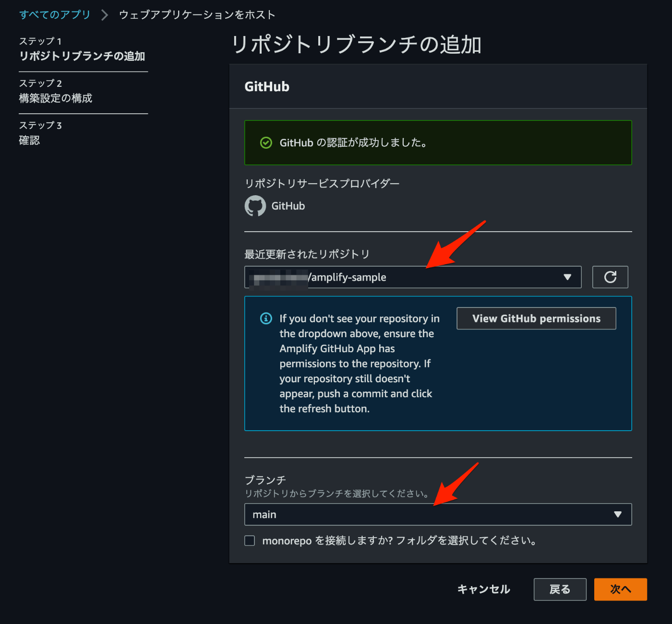Click ウェブアプリケーションをホスト breadcrumb text
This screenshot has width=672, height=624.
tap(197, 15)
